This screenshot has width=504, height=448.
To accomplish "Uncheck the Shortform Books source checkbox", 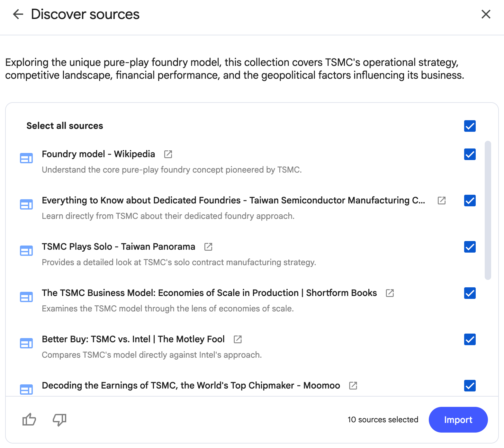I will coord(470,293).
